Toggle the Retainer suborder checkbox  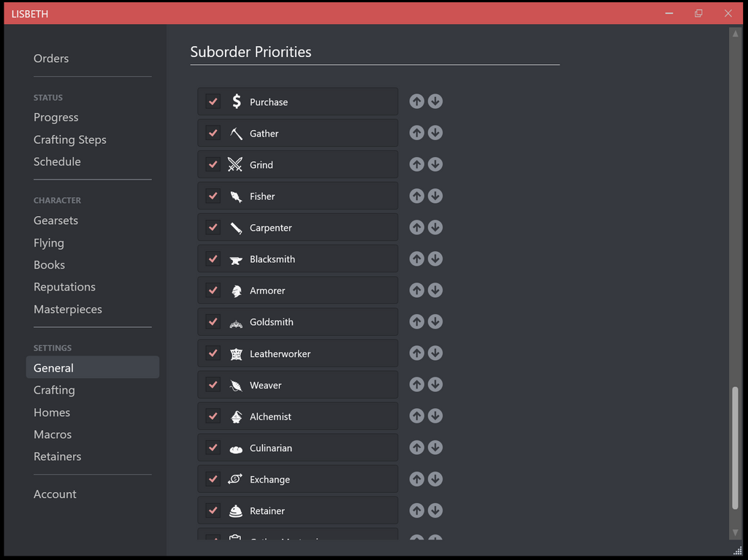(212, 510)
